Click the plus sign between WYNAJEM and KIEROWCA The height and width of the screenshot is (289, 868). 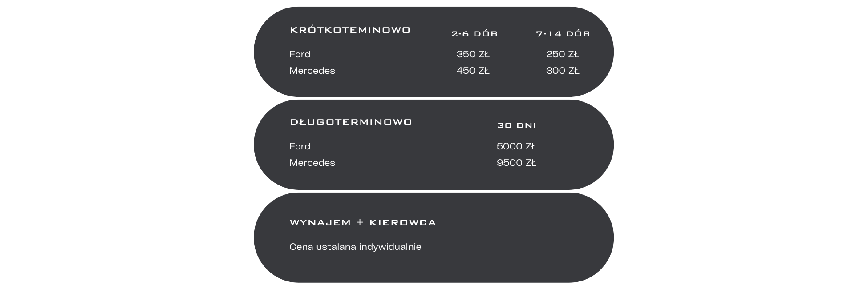360,222
